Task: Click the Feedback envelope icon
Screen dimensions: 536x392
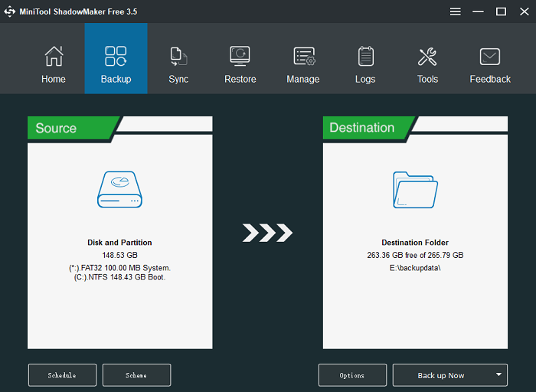Action: [x=490, y=57]
